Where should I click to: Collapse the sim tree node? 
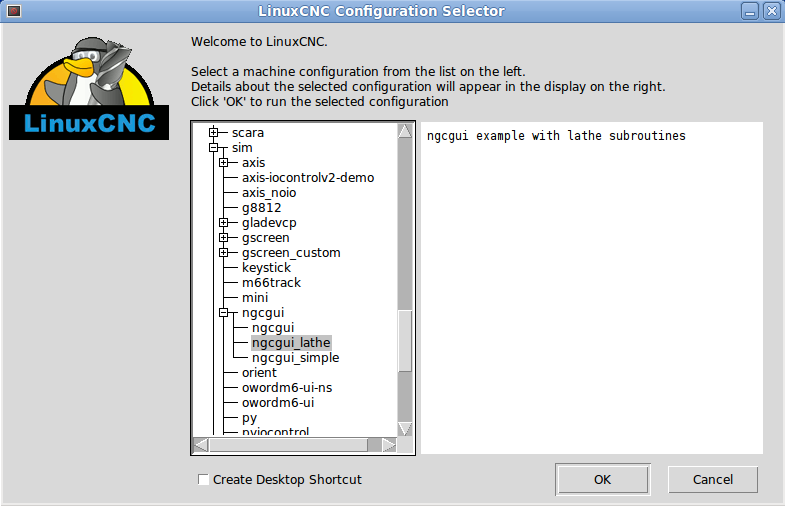point(213,147)
